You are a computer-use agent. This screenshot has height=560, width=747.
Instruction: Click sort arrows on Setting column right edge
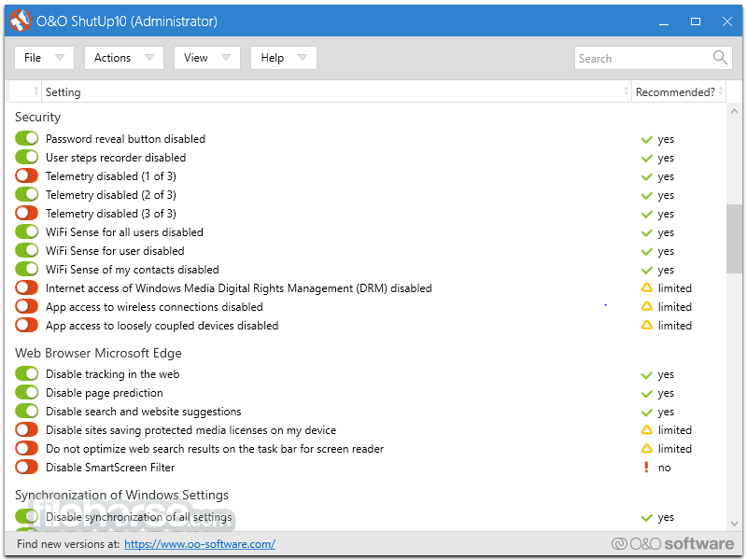pyautogui.click(x=626, y=91)
